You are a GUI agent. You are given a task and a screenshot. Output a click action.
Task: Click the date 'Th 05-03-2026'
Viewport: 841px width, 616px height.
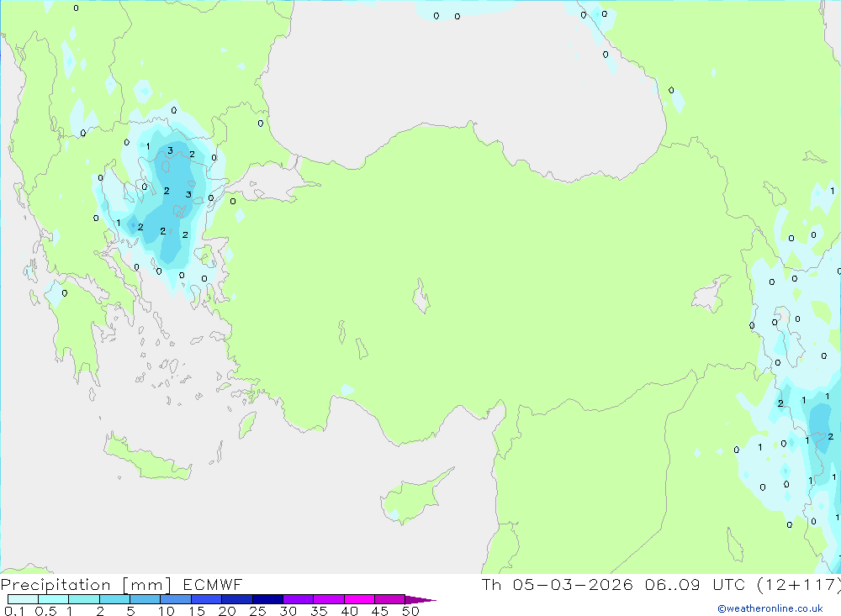tap(557, 584)
